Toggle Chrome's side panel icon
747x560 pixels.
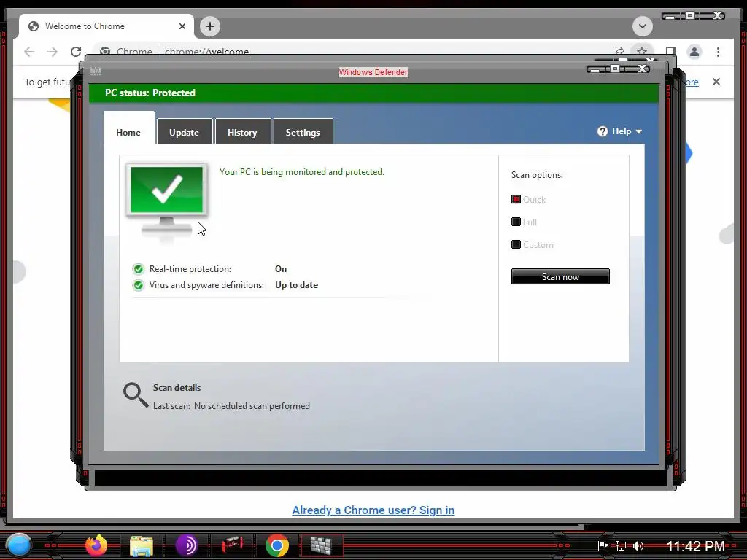tap(671, 52)
